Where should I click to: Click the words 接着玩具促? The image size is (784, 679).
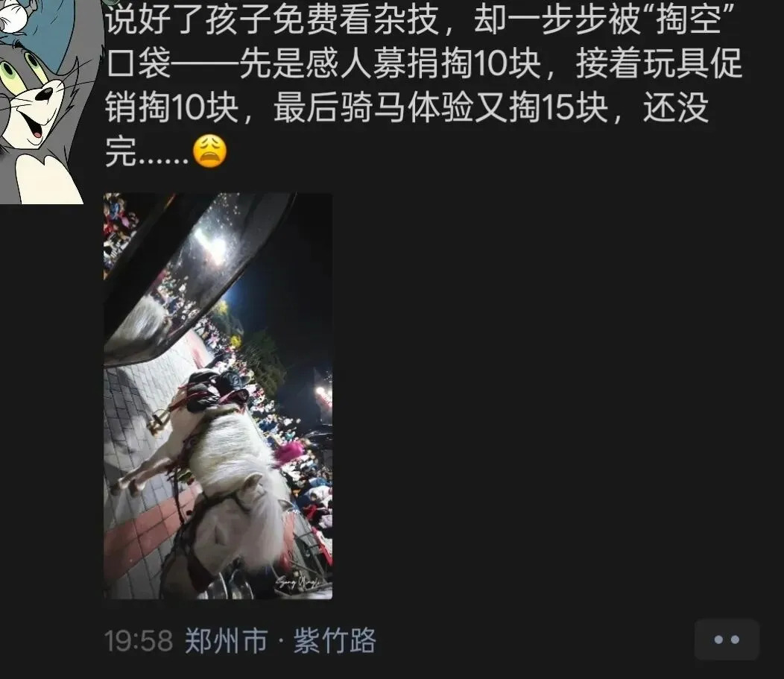point(659,63)
